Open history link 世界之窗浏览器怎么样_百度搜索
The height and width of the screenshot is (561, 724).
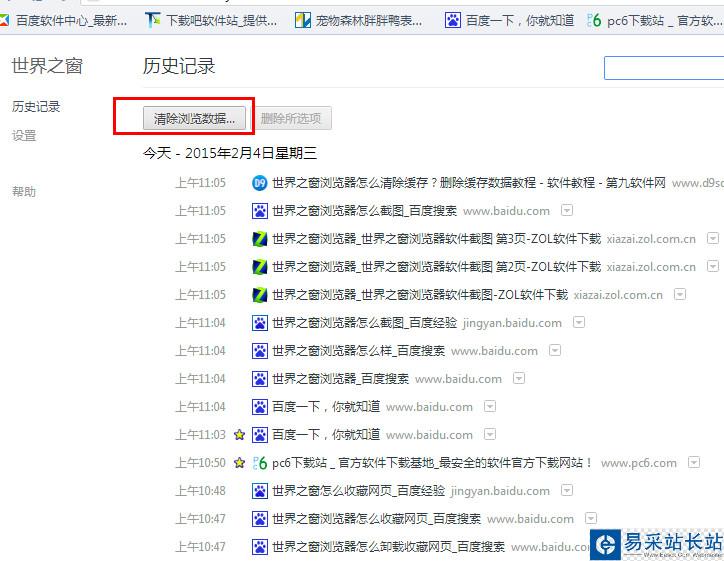358,351
